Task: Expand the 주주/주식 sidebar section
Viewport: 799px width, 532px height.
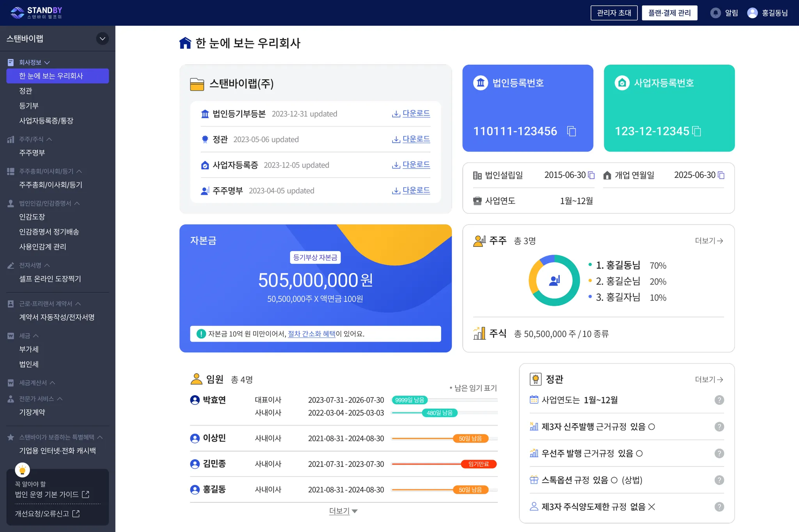Action: [49, 139]
